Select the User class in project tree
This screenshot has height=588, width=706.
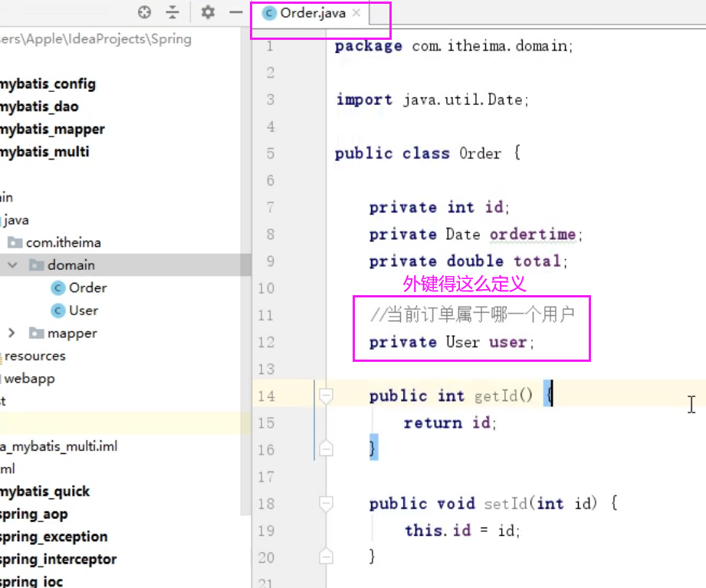(84, 310)
